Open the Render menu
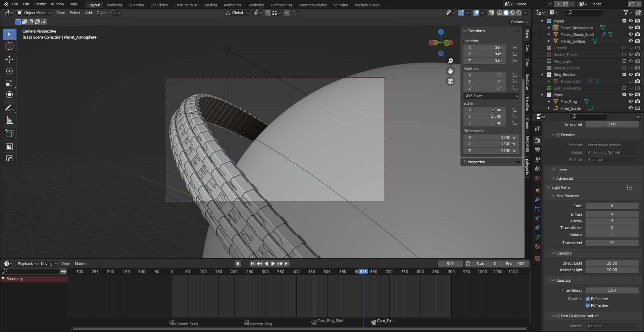The width and height of the screenshot is (644, 332). coord(40,4)
